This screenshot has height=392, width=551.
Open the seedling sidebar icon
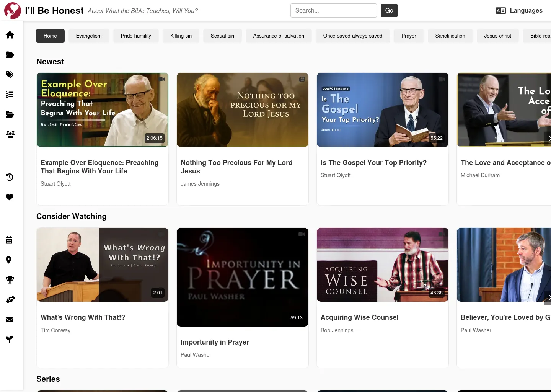[x=10, y=340]
